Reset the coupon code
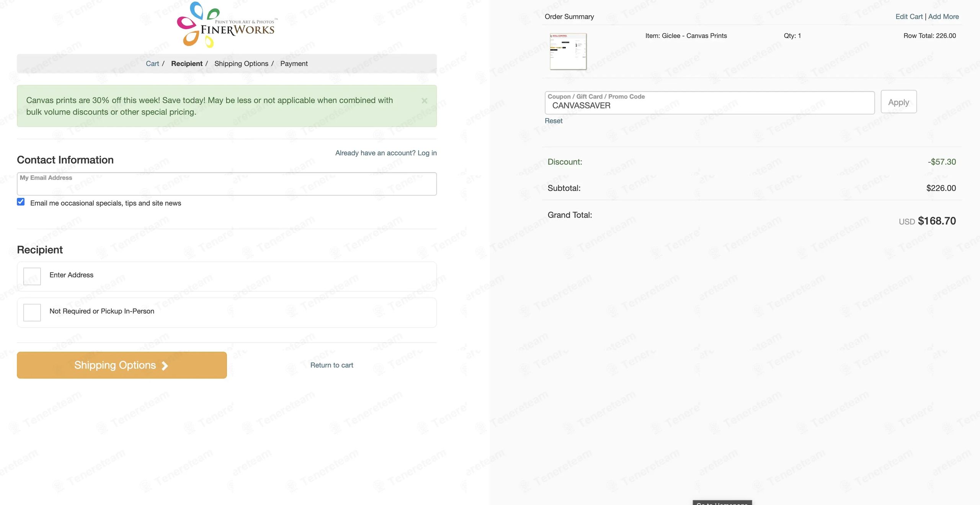The height and width of the screenshot is (505, 980). coord(554,121)
